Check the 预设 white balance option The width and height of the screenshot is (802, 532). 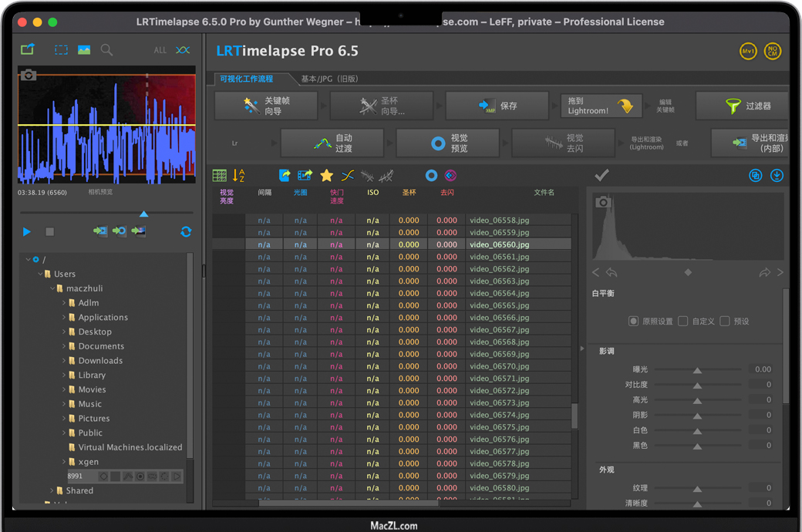pyautogui.click(x=725, y=321)
